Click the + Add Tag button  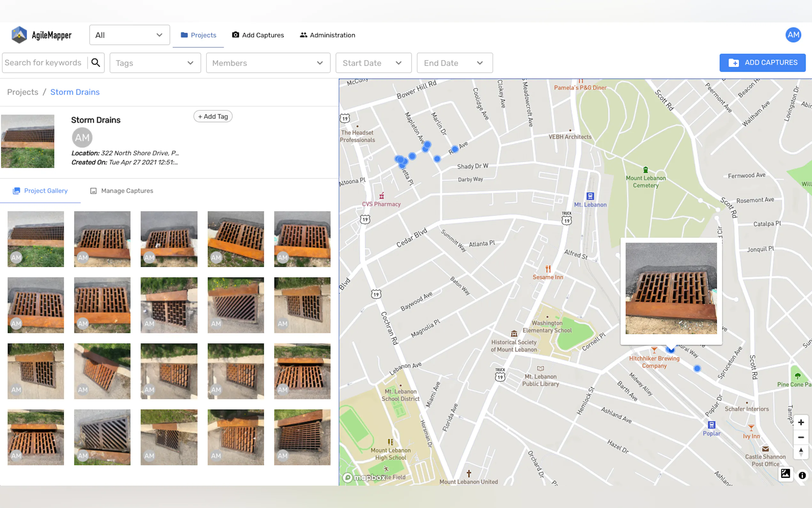pyautogui.click(x=213, y=116)
